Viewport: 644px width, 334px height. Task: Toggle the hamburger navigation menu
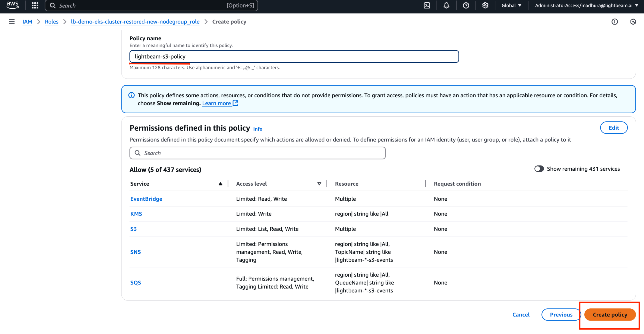(12, 22)
